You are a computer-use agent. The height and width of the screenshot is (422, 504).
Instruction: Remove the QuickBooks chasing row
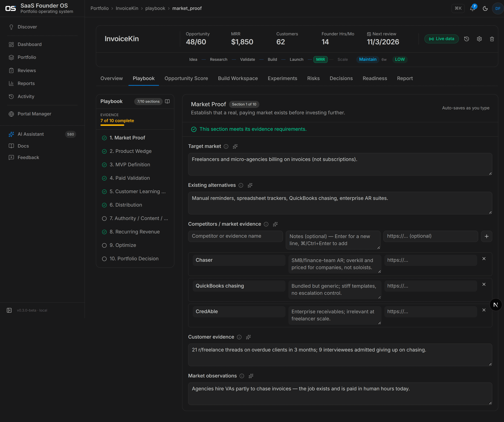pos(484,284)
